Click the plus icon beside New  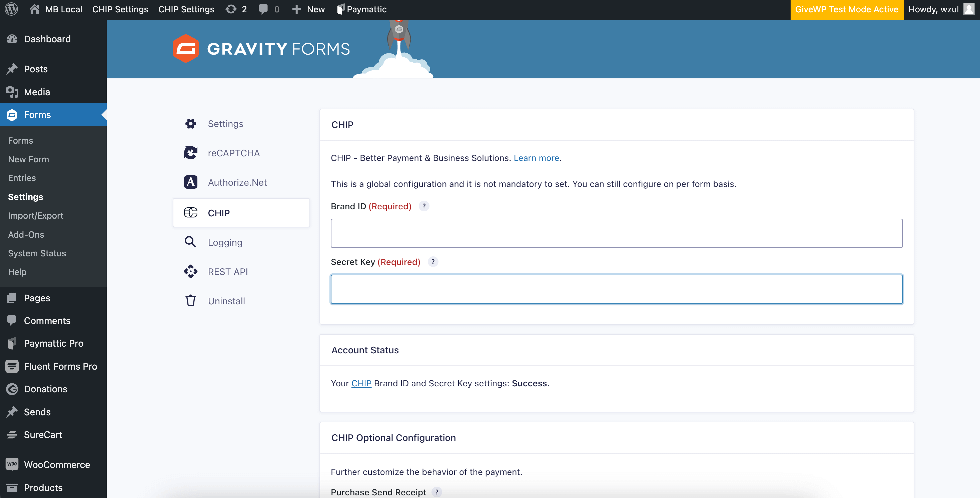point(296,9)
